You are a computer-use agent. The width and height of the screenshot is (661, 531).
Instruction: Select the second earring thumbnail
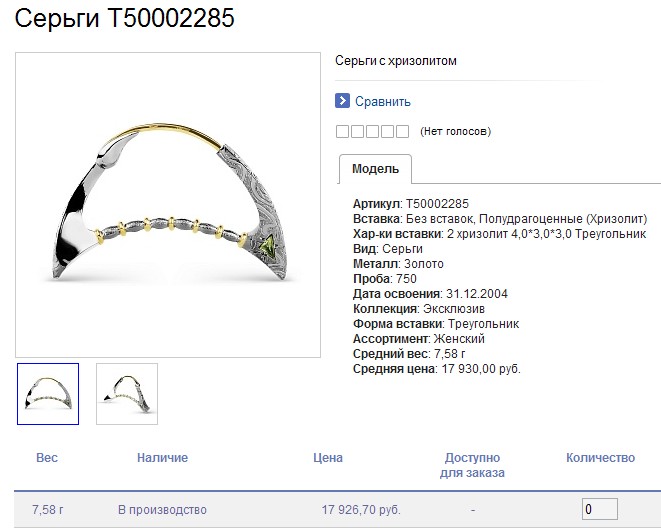[x=127, y=394]
